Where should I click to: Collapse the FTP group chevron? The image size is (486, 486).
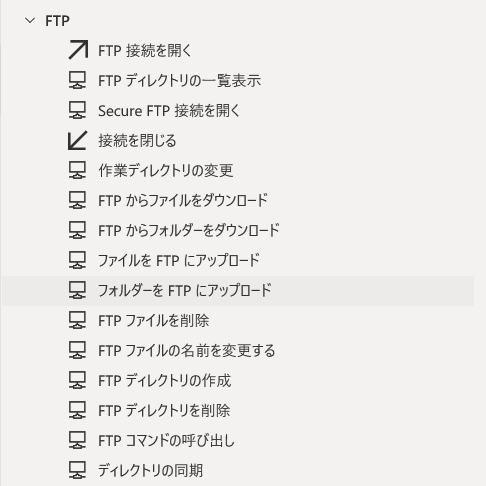[30, 21]
